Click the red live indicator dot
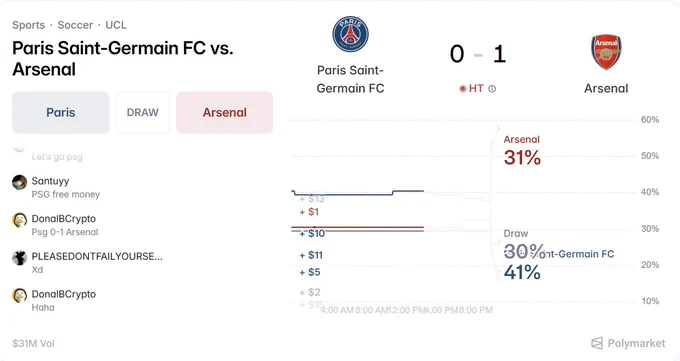680x361 pixels. [463, 89]
